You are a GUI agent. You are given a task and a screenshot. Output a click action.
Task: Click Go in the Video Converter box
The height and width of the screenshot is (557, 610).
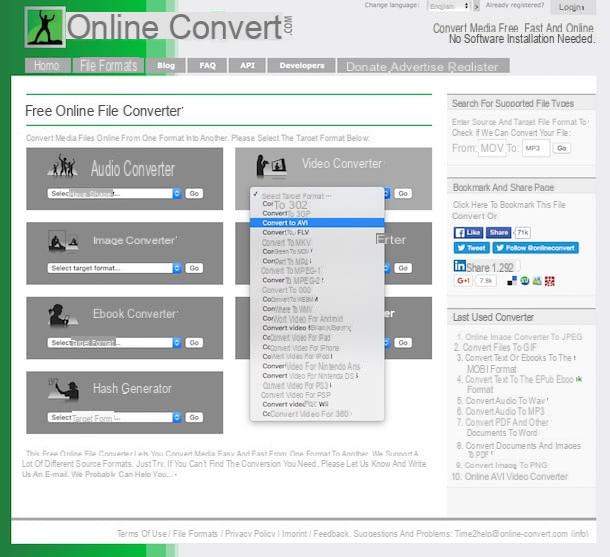pyautogui.click(x=403, y=193)
